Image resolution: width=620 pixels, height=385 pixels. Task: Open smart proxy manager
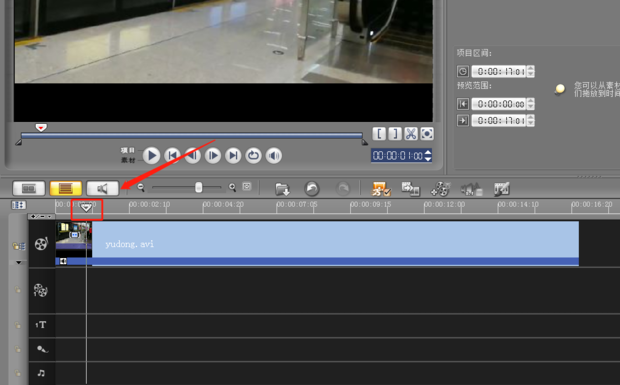(x=380, y=189)
